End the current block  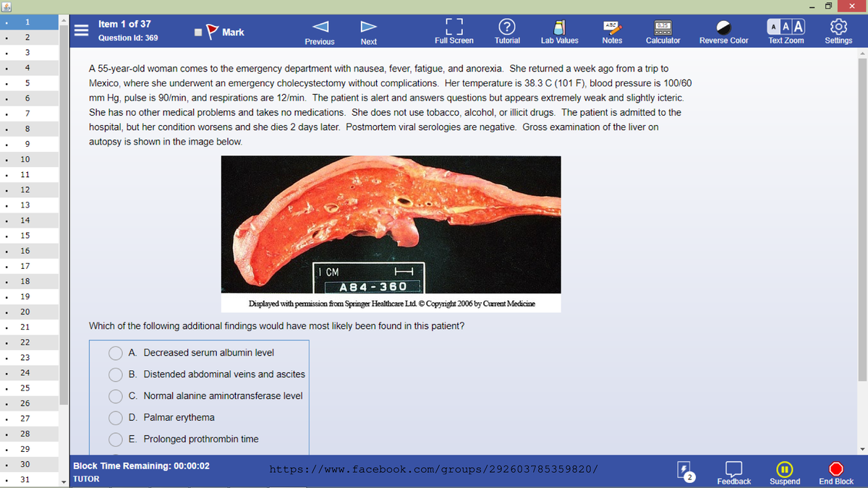pyautogui.click(x=835, y=471)
